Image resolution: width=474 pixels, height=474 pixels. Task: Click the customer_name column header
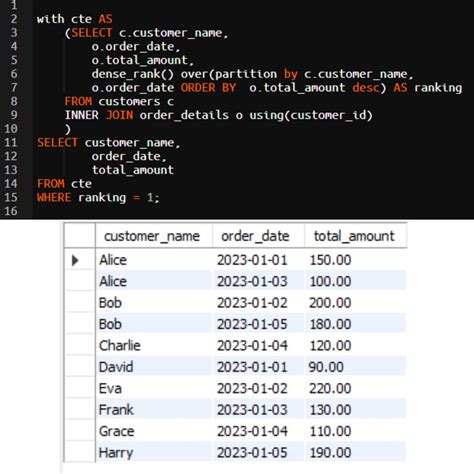154,236
